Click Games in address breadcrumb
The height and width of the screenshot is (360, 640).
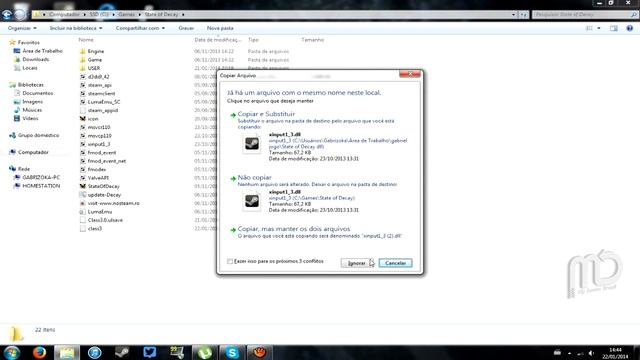[x=127, y=14]
